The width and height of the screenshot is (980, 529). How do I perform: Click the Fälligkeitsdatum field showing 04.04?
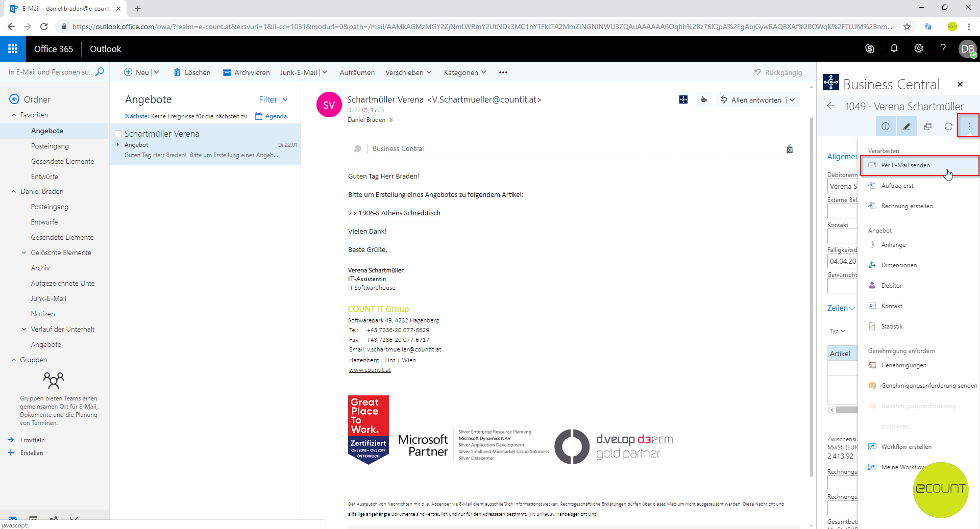(842, 261)
